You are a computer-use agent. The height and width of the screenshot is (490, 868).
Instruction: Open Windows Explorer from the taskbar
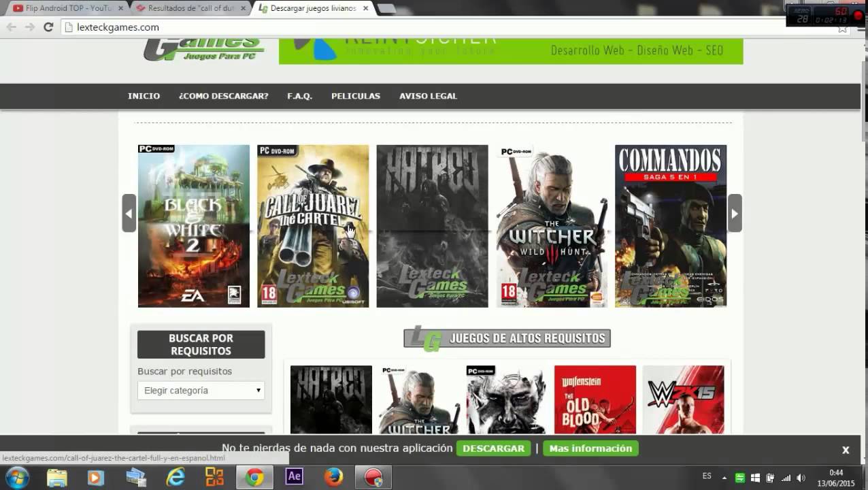pyautogui.click(x=58, y=478)
